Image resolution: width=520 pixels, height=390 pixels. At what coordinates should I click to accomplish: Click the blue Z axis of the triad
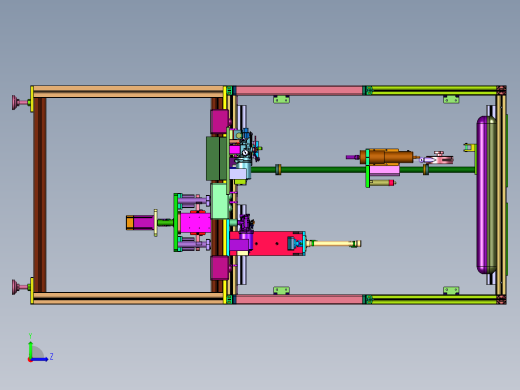pyautogui.click(x=39, y=359)
